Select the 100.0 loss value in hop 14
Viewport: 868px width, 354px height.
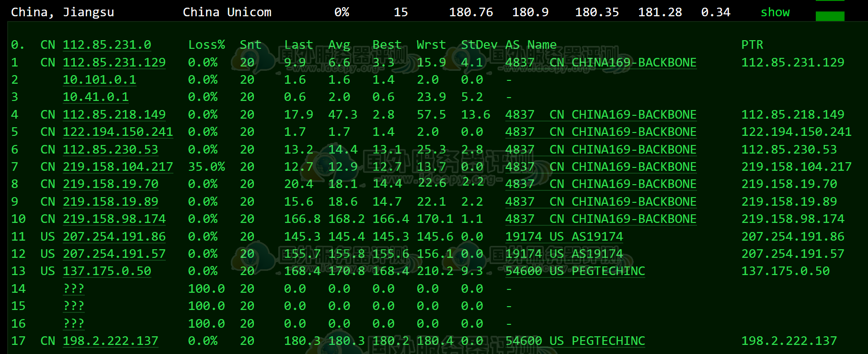point(206,289)
